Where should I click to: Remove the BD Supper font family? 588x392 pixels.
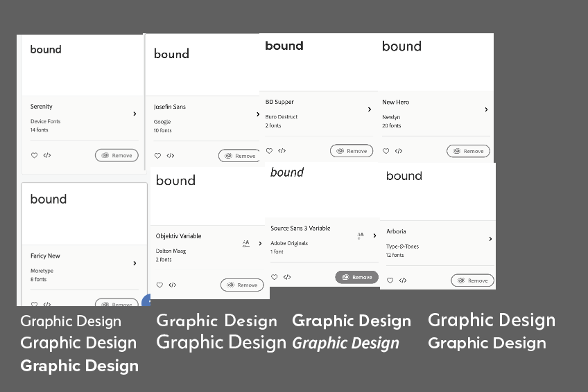pyautogui.click(x=352, y=151)
